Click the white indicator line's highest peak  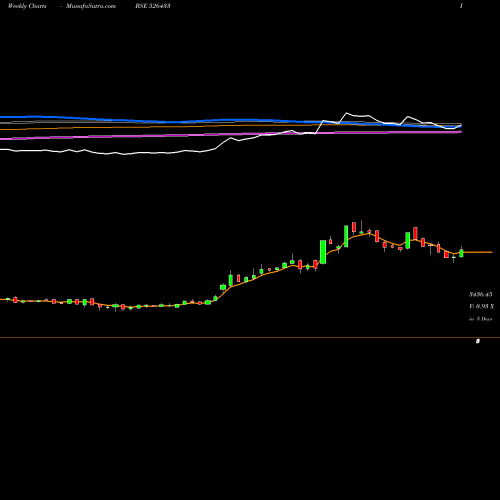click(x=346, y=113)
